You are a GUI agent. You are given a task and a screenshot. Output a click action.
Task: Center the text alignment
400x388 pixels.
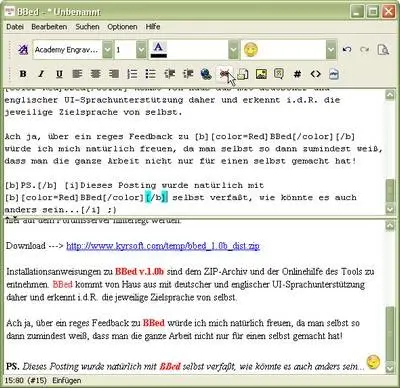96,74
